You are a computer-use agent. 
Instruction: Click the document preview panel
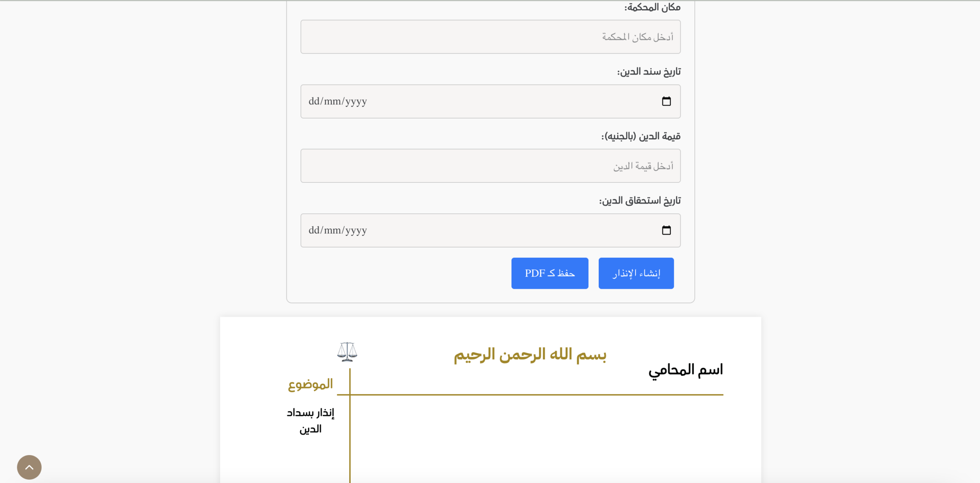click(x=490, y=402)
